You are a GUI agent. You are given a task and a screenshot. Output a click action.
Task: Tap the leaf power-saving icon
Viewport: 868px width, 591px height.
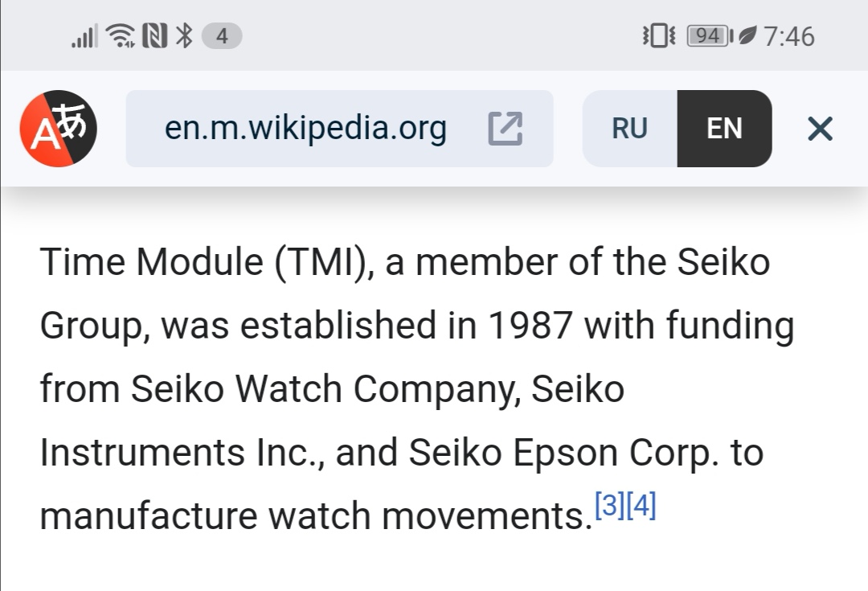747,36
